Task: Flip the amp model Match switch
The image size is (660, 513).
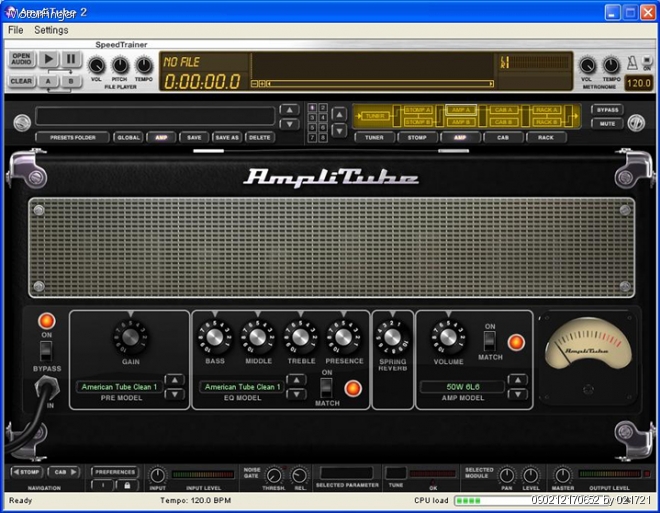Action: 490,342
